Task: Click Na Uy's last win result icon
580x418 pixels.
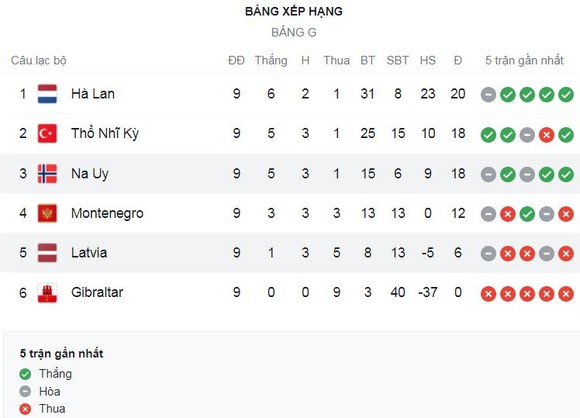Action: point(566,174)
